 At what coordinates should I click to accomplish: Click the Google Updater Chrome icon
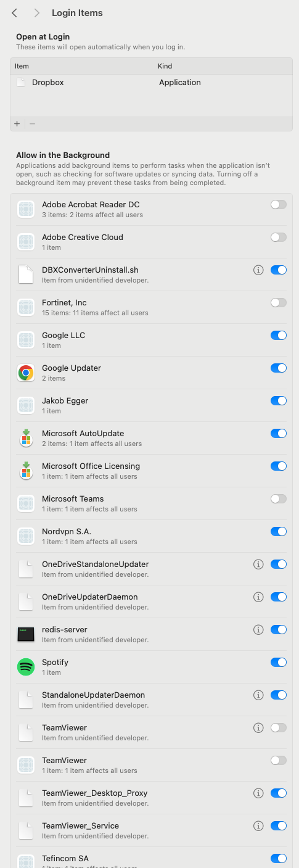coord(26,373)
